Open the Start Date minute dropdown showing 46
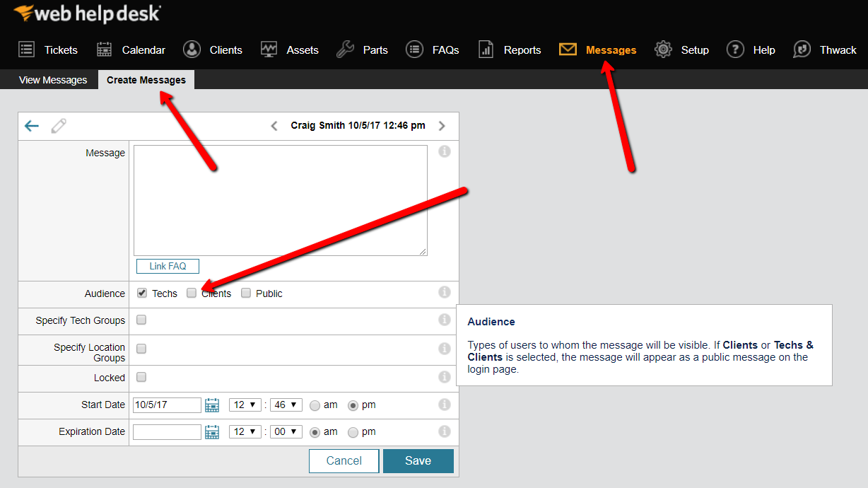Image resolution: width=868 pixels, height=488 pixels. 286,405
